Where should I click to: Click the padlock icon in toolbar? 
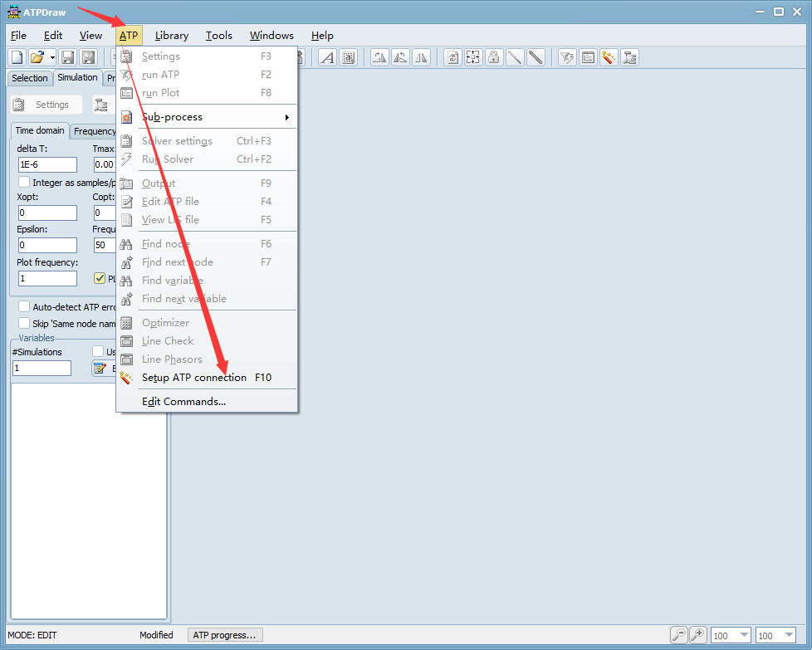pos(494,57)
